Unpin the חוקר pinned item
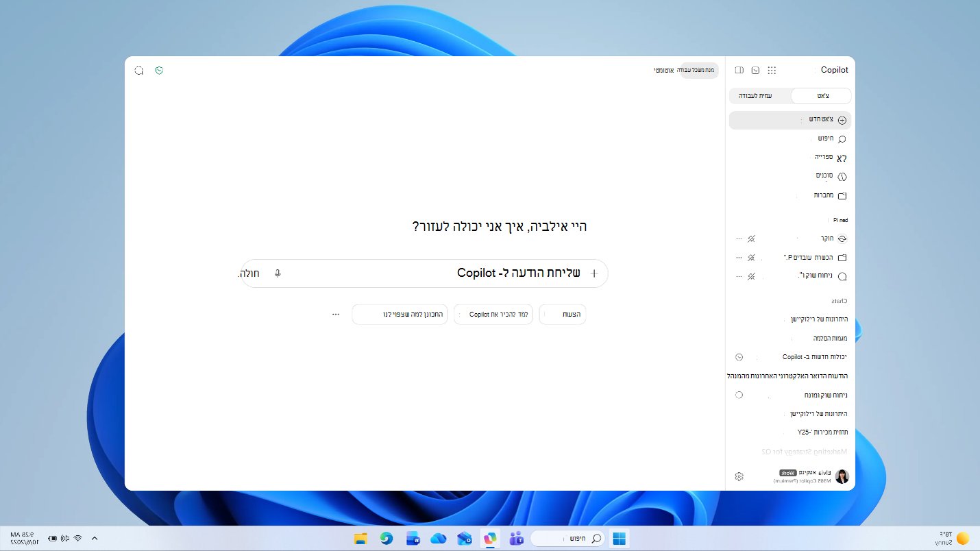This screenshot has width=980, height=551. tap(752, 238)
